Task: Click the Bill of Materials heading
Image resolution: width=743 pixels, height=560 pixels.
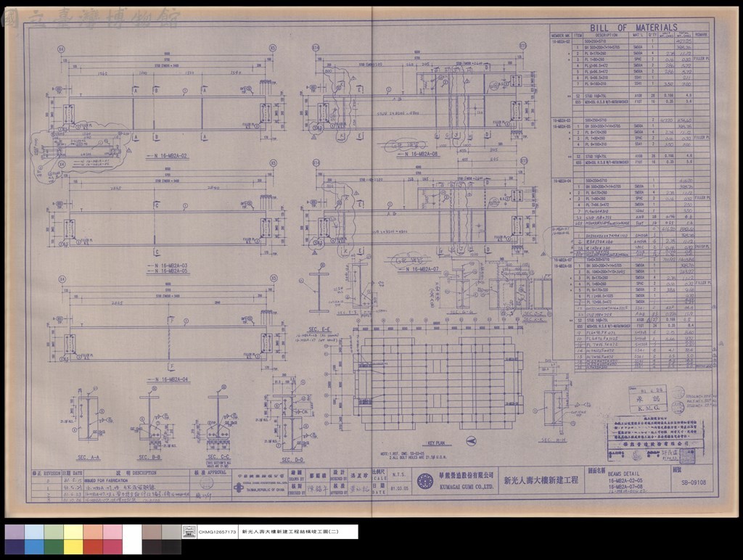Action: click(x=633, y=28)
